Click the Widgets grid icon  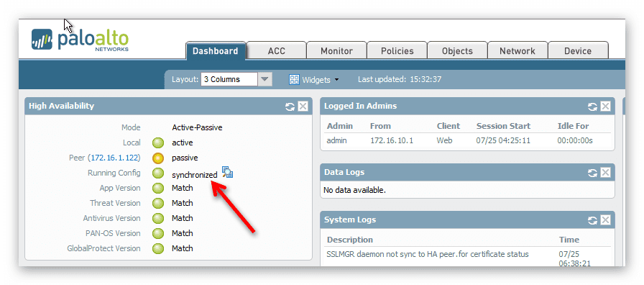click(x=294, y=79)
